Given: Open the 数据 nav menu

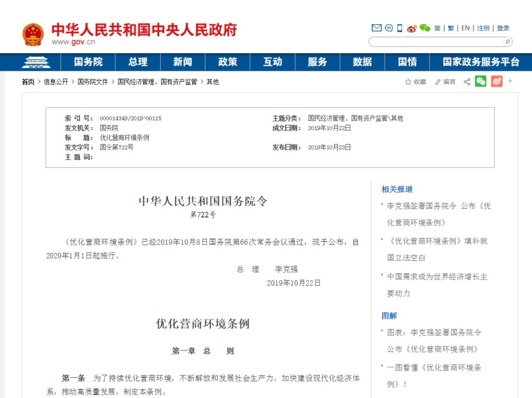Looking at the screenshot, I should pos(362,62).
